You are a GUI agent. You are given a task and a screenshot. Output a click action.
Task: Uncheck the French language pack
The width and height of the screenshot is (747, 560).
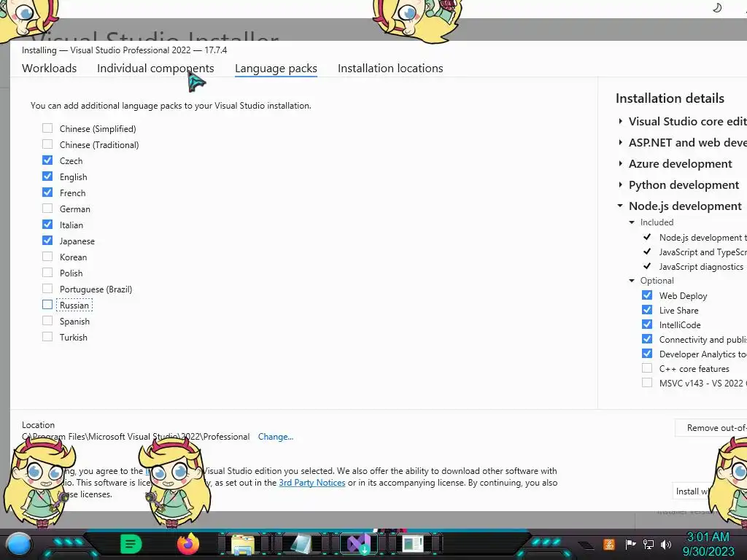tap(47, 192)
